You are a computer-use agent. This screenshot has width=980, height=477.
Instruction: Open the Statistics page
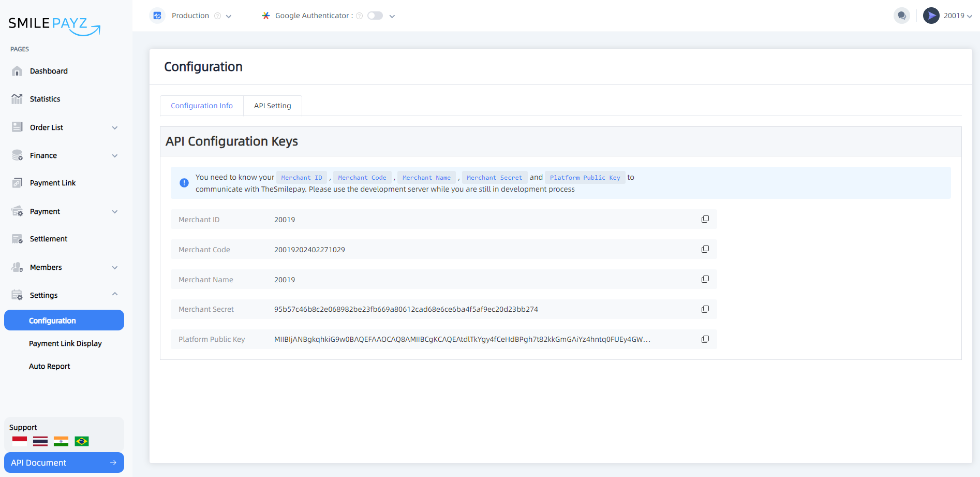click(x=45, y=99)
